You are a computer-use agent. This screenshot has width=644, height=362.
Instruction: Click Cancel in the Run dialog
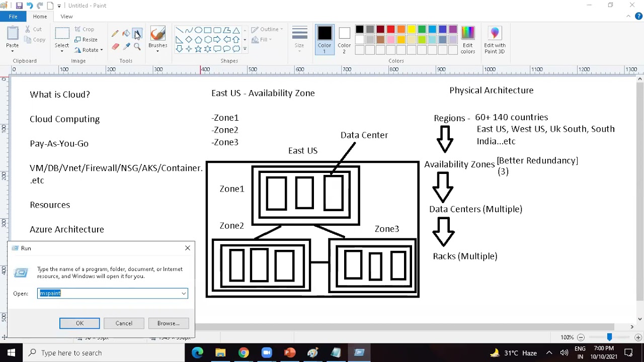pos(124,323)
